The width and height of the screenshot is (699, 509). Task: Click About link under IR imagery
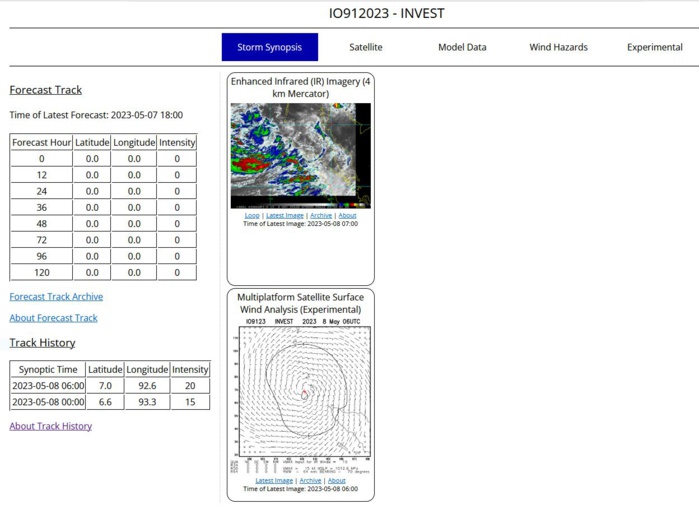347,215
